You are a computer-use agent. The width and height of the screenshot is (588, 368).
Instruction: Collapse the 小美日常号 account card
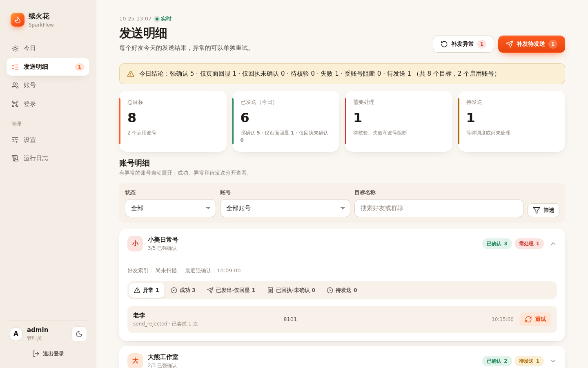tap(553, 244)
